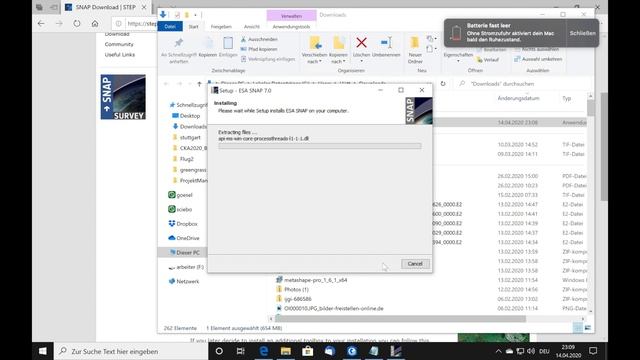Select the Flug2 folder in sidebar
Viewport: 640px width, 360px height.
click(183, 159)
